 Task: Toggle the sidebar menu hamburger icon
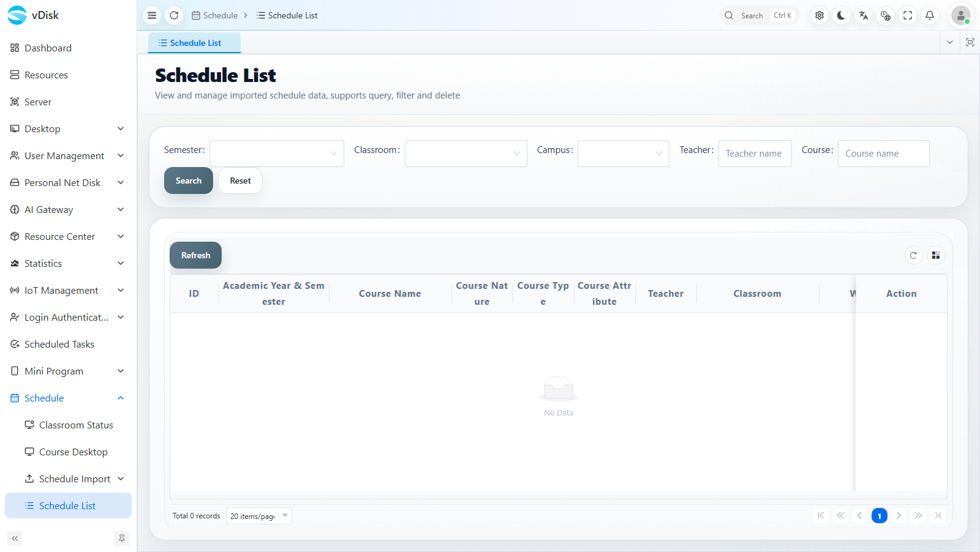coord(152,15)
